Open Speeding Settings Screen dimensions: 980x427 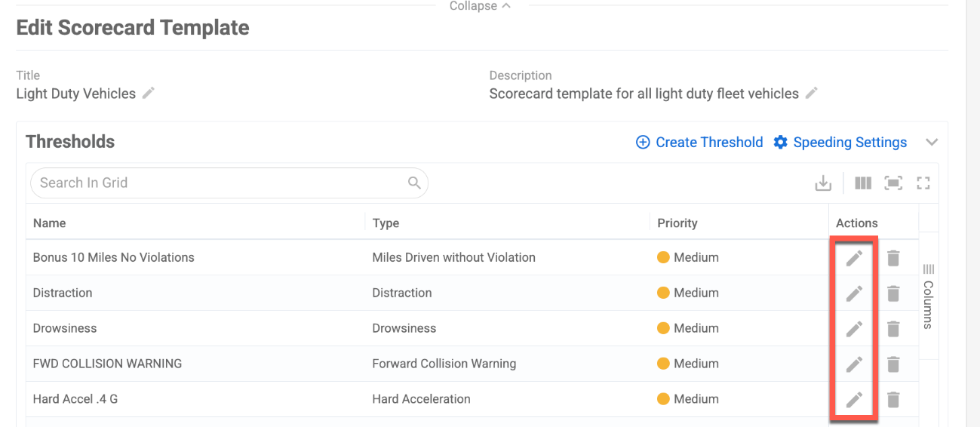point(840,143)
